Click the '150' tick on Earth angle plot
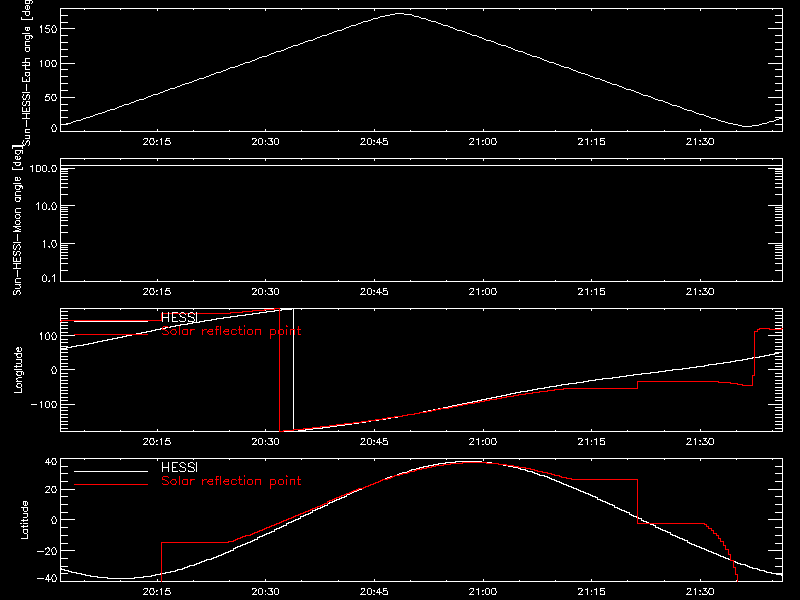Screen dimensions: 800x600 point(47,29)
